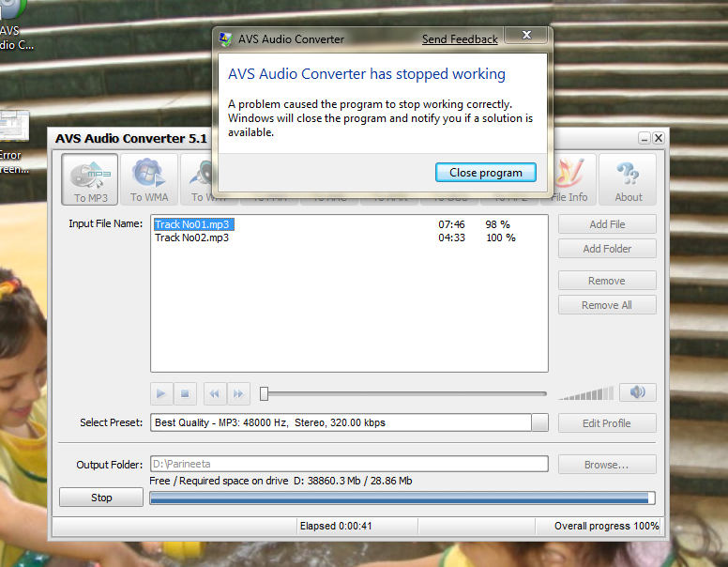Click the Elapsed 0:00:41 status entry
Screen dimensions: 728x567
pyautogui.click(x=336, y=526)
